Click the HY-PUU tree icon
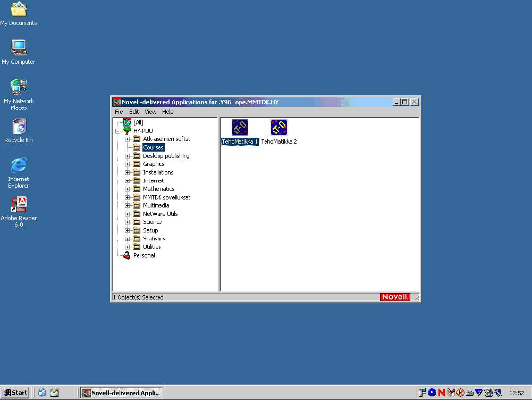 point(127,131)
